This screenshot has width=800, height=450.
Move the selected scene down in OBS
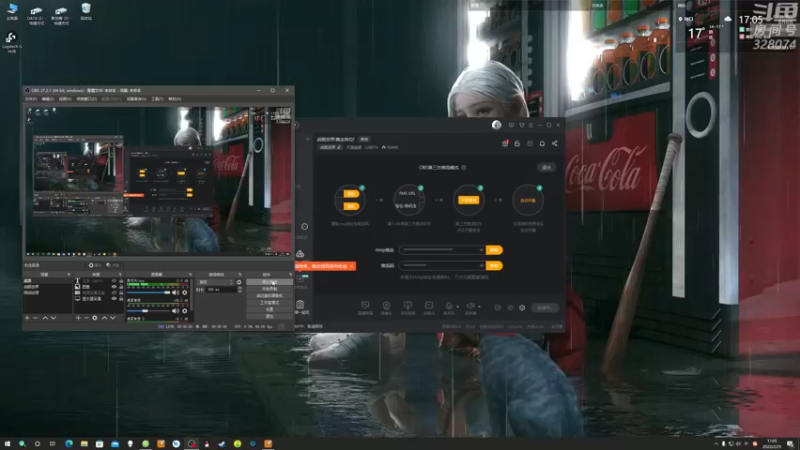[x=54, y=318]
